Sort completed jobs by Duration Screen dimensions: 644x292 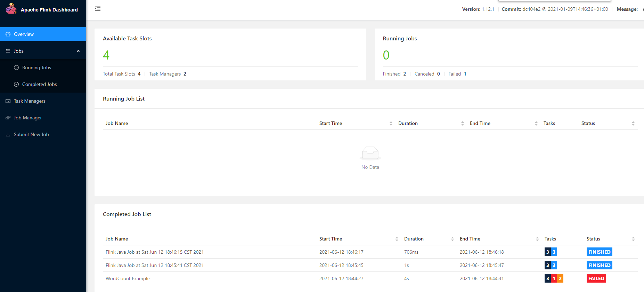pos(453,239)
